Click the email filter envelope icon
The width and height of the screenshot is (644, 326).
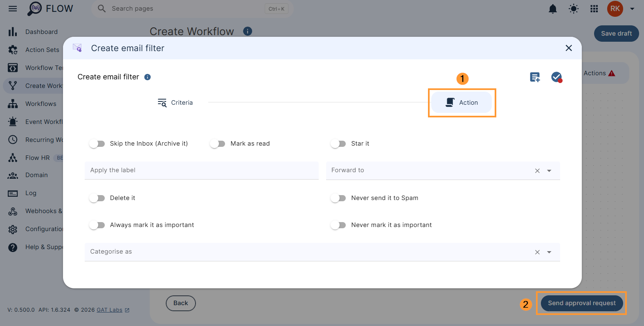(x=77, y=48)
